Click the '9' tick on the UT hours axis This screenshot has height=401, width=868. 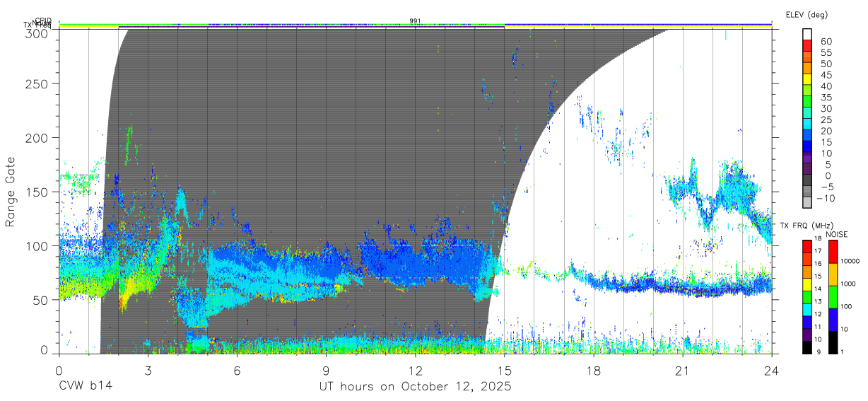[326, 371]
